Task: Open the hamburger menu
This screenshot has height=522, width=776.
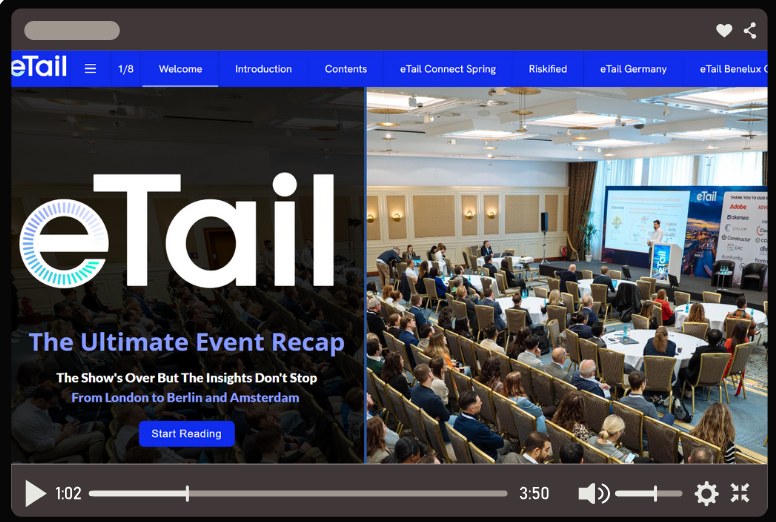Action: [x=90, y=69]
